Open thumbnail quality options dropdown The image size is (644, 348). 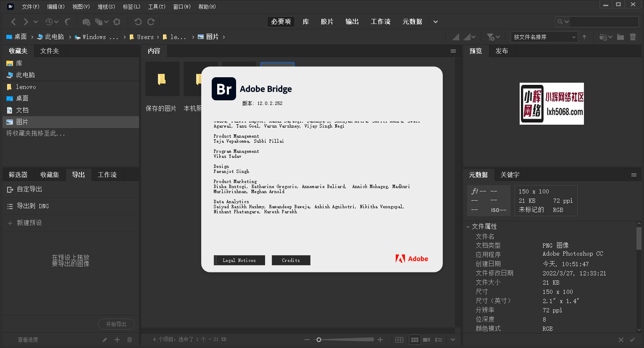(x=470, y=37)
